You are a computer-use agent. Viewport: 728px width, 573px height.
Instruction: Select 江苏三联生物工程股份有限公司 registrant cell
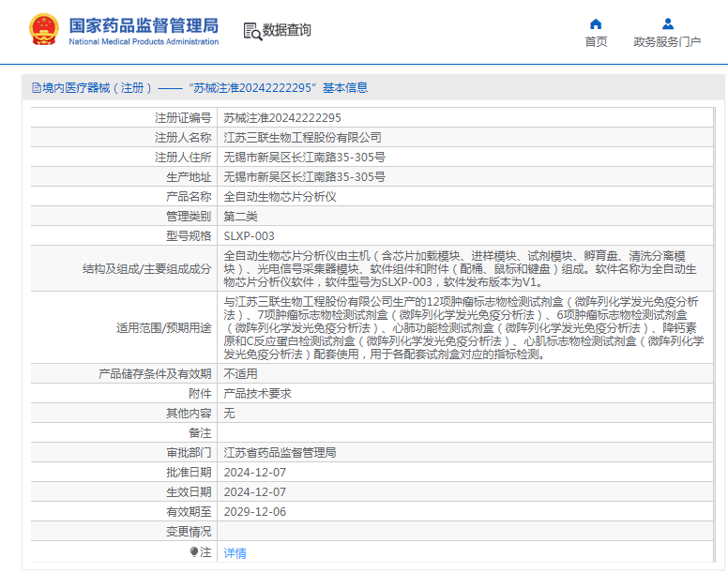302,137
